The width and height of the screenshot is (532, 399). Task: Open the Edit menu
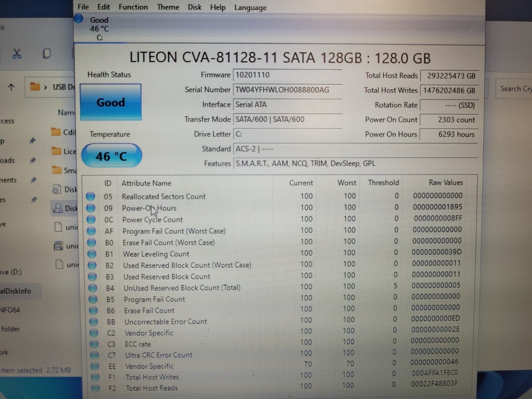104,7
